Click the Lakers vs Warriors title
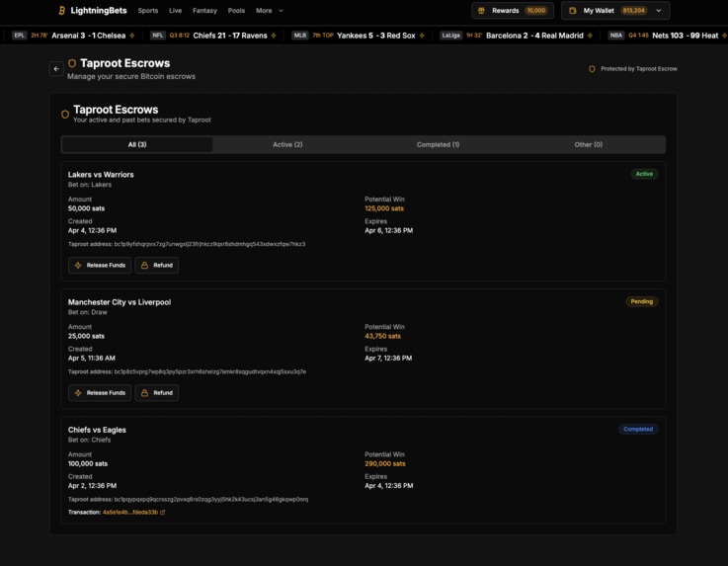This screenshot has width=728, height=566. [x=101, y=175]
